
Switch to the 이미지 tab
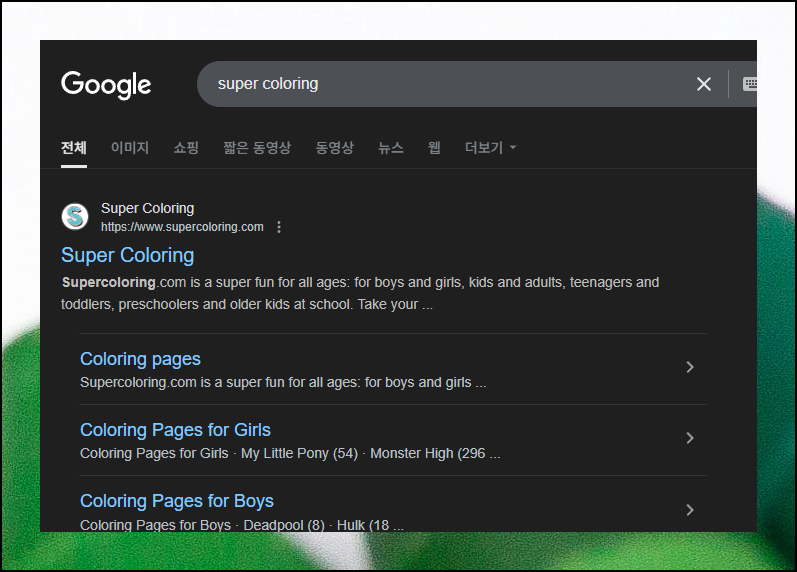pos(130,148)
